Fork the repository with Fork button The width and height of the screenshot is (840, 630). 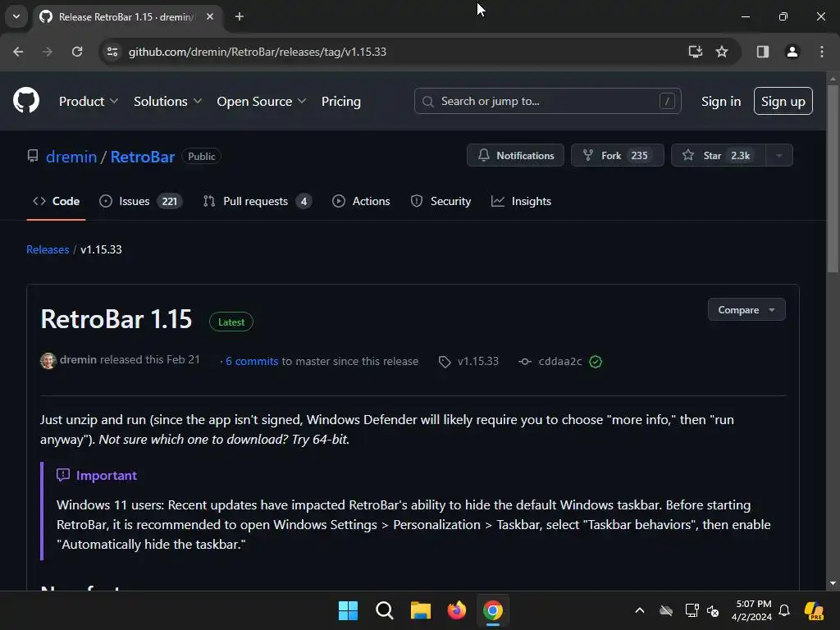coord(617,155)
